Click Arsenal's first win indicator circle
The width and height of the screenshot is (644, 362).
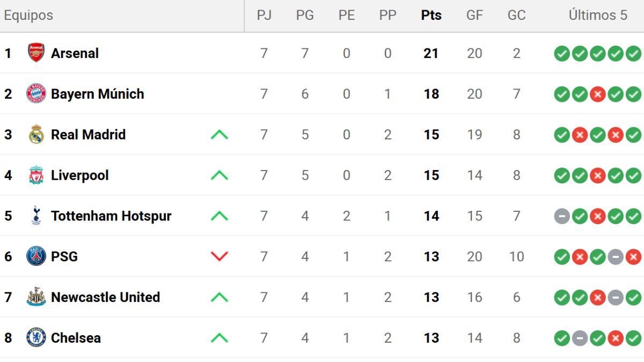[561, 53]
